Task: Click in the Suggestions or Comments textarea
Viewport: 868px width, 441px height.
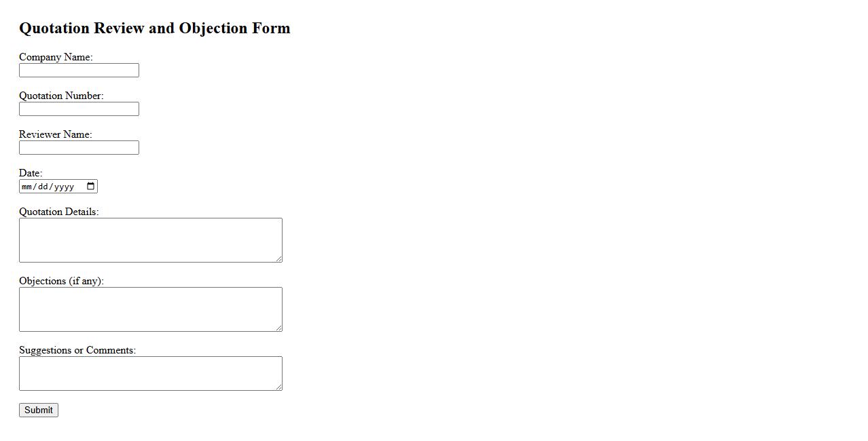Action: click(150, 373)
